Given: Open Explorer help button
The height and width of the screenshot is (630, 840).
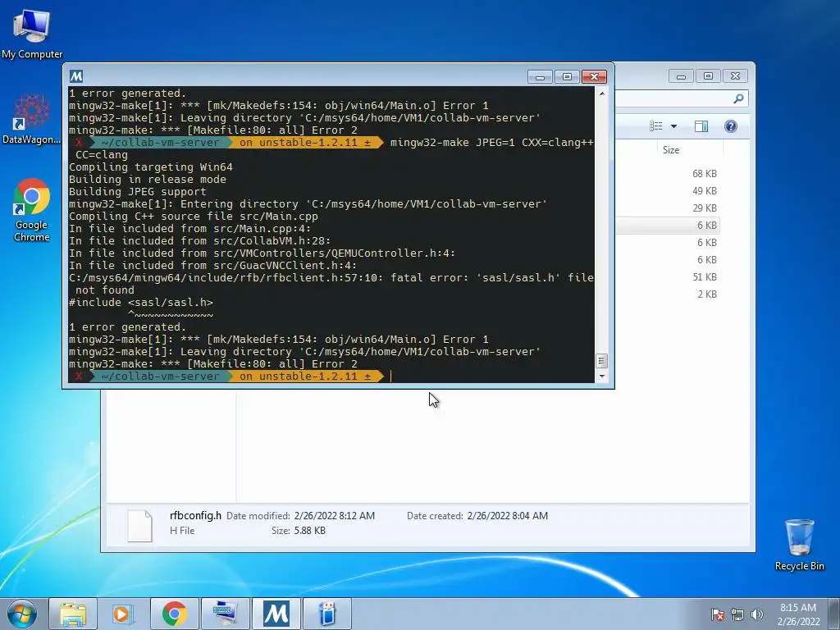Looking at the screenshot, I should tap(731, 126).
